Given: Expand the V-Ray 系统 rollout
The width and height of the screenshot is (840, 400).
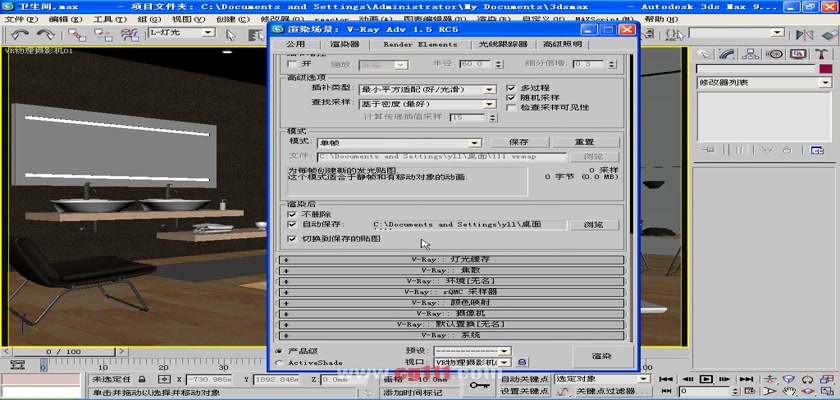Looking at the screenshot, I should [451, 335].
